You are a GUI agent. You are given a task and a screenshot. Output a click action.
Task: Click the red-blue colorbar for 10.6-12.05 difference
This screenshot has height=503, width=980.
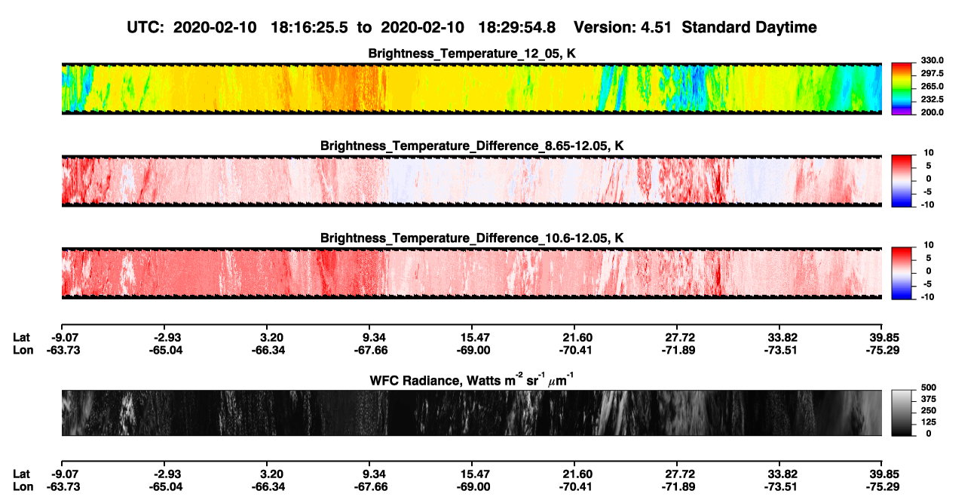tap(902, 273)
